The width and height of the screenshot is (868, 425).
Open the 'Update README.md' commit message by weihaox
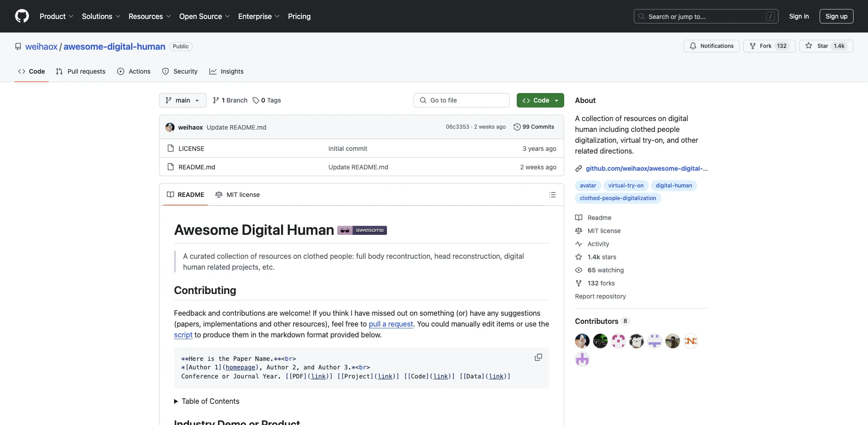pos(236,127)
